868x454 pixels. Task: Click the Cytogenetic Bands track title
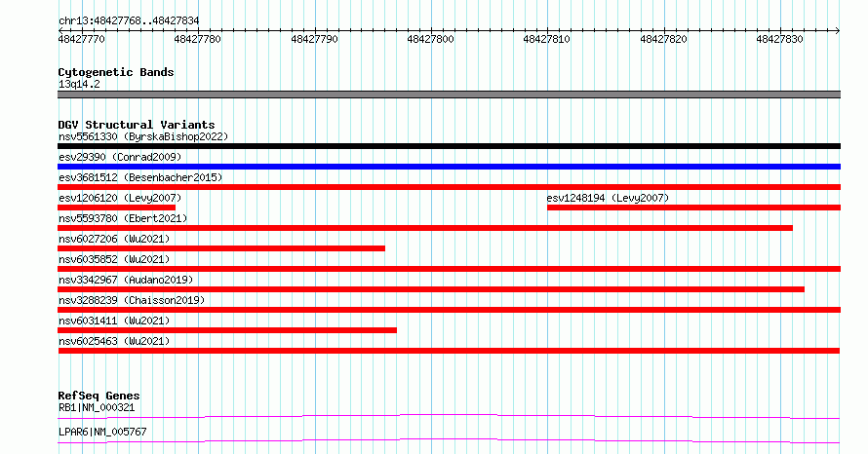(116, 72)
